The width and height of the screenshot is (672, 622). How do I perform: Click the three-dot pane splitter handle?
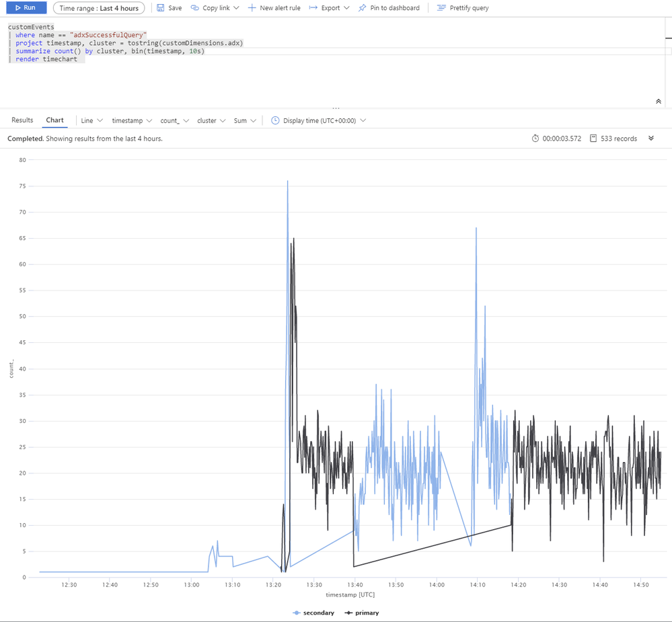point(336,108)
